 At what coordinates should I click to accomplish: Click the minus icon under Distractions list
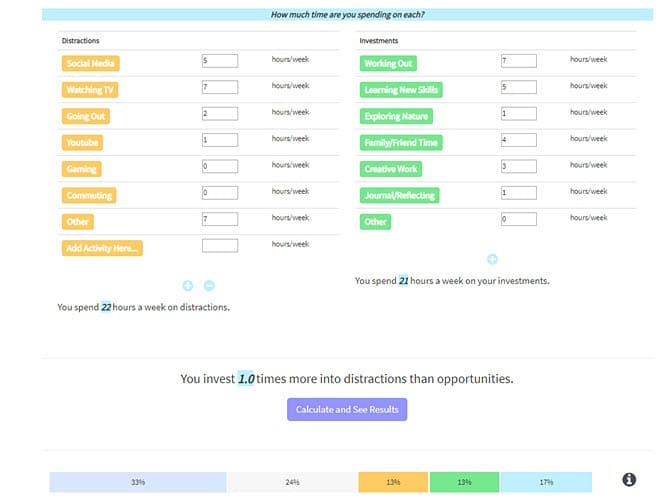210,286
